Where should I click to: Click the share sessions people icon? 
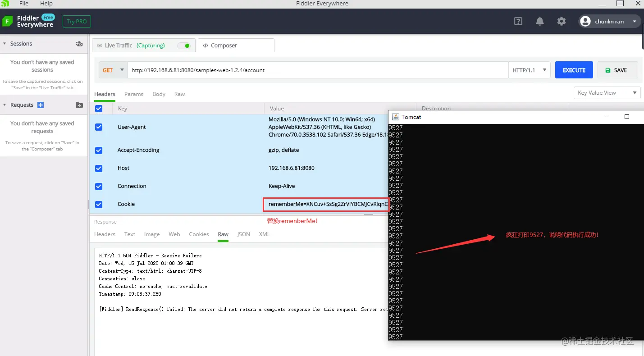click(79, 44)
